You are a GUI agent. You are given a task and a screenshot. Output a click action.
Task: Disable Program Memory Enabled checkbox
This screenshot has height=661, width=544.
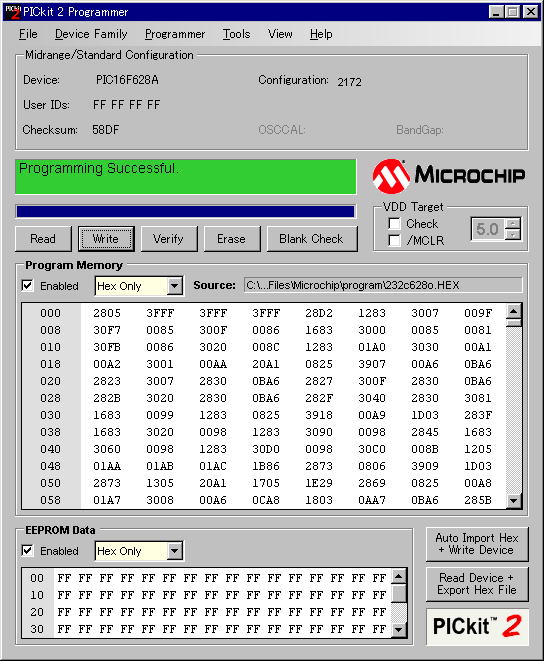(x=27, y=286)
